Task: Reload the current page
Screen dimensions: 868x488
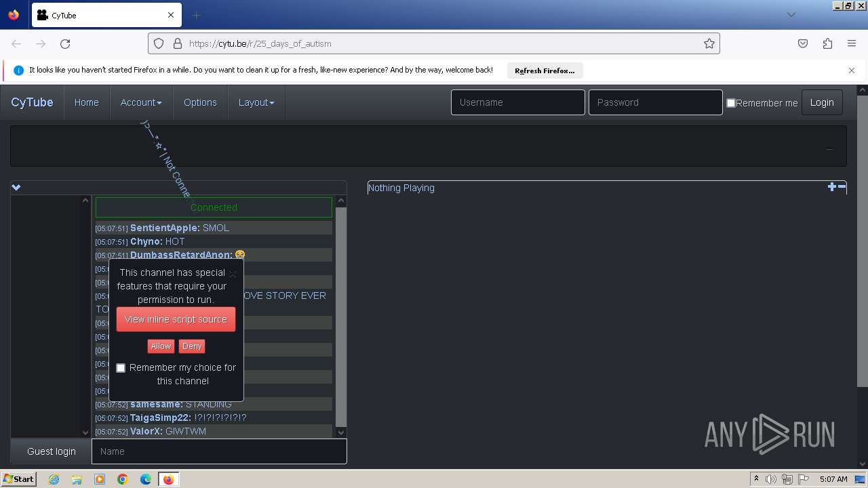Action: pos(65,43)
